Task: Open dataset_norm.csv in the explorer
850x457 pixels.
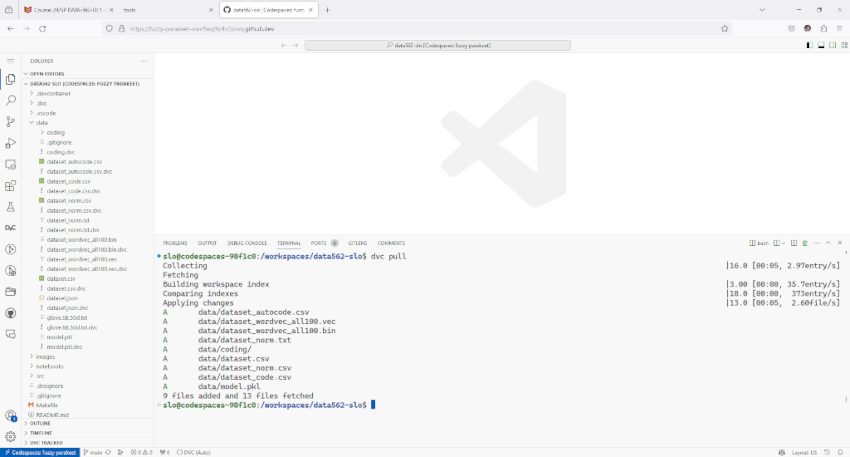Action: pos(68,200)
